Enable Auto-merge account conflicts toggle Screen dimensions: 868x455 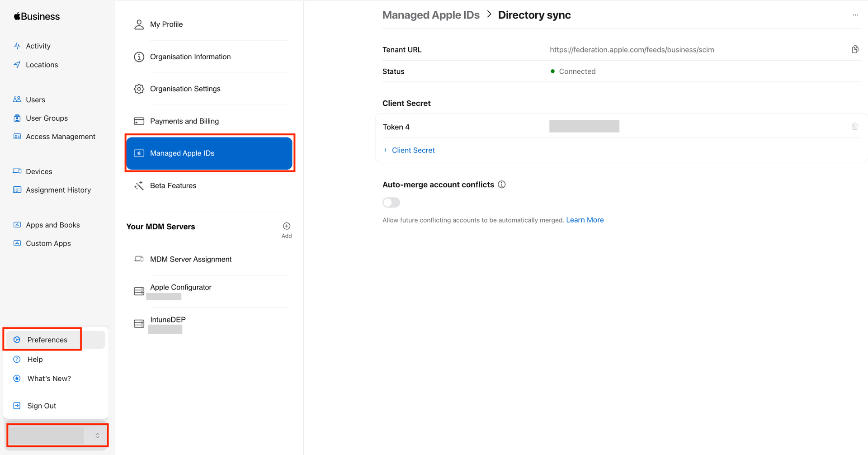click(391, 203)
